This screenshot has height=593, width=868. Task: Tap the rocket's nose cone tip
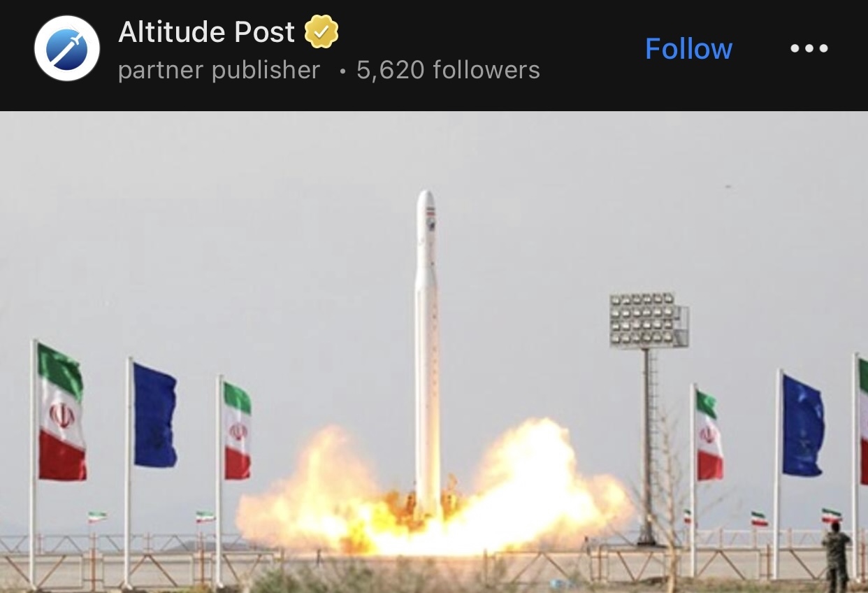(x=426, y=196)
